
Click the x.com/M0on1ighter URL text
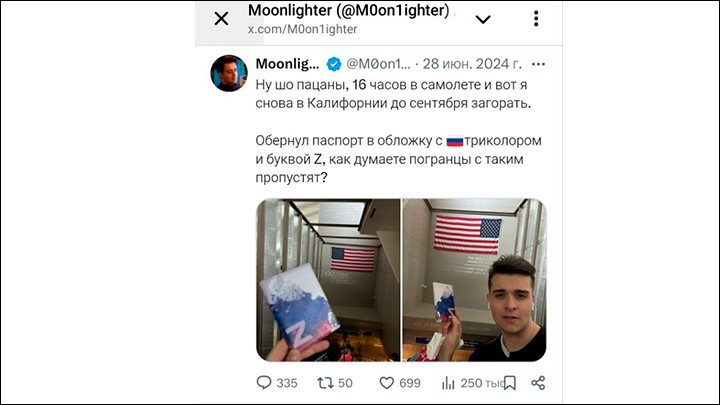click(303, 29)
